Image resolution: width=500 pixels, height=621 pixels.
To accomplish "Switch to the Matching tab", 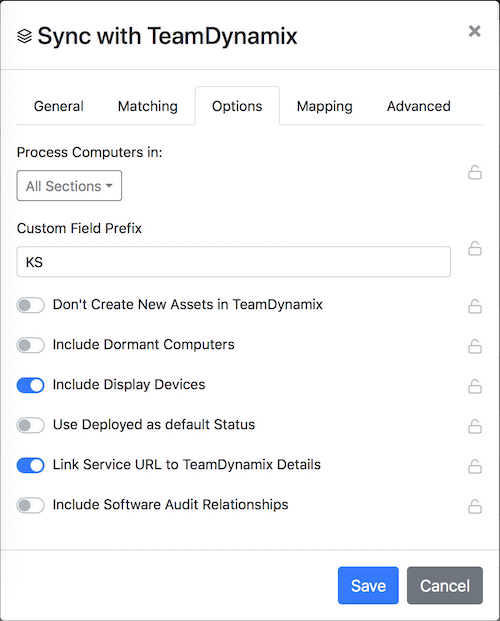I will tap(148, 106).
